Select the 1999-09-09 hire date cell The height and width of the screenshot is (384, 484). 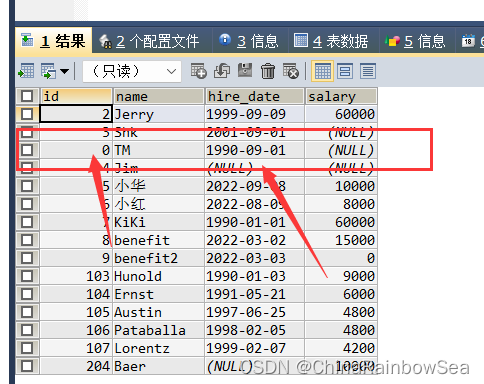255,114
